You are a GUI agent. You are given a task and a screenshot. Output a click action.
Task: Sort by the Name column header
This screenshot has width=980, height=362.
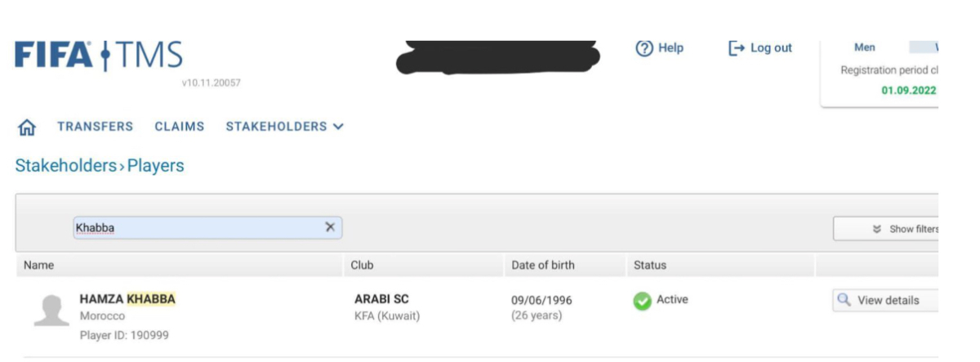point(38,265)
